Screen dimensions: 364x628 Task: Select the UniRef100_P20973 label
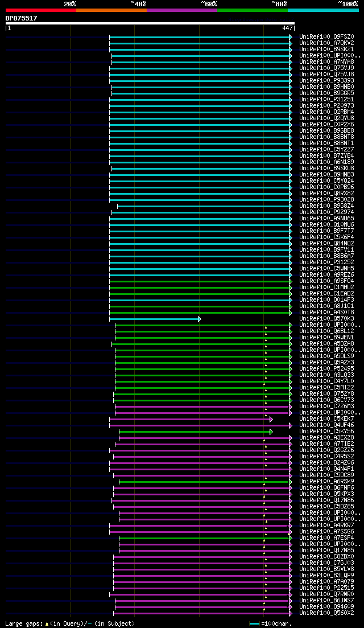point(326,105)
